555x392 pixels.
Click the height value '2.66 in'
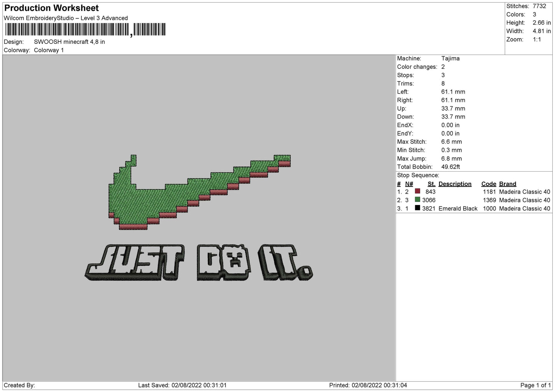pos(542,23)
